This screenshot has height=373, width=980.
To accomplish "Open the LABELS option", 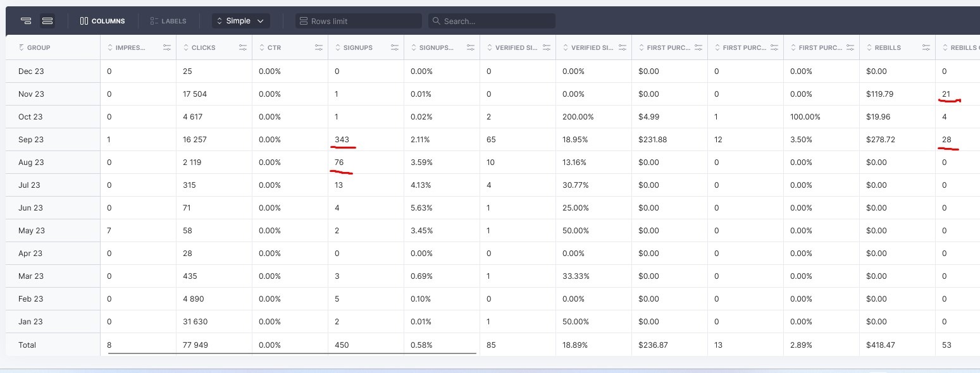I will (168, 21).
